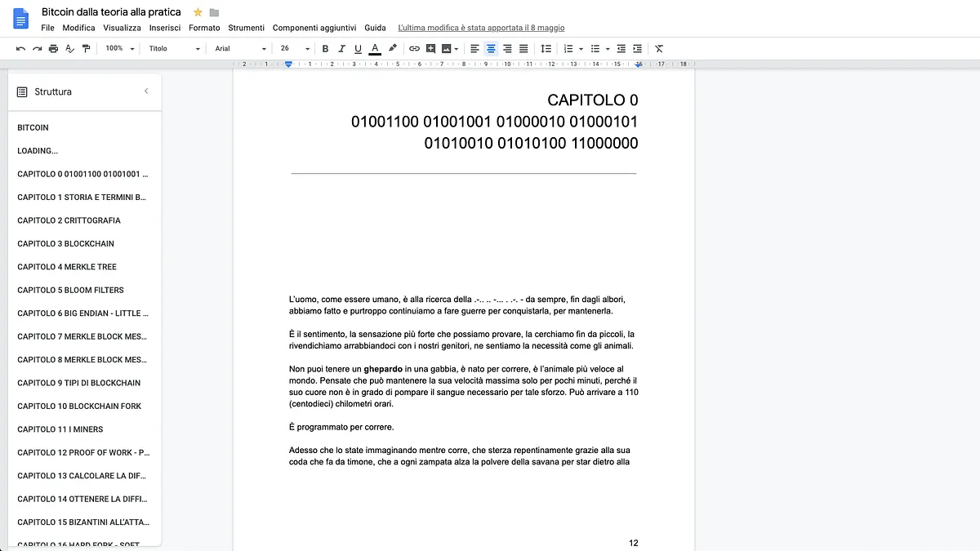The width and height of the screenshot is (980, 551).
Task: Open the text color picker
Action: tap(374, 48)
